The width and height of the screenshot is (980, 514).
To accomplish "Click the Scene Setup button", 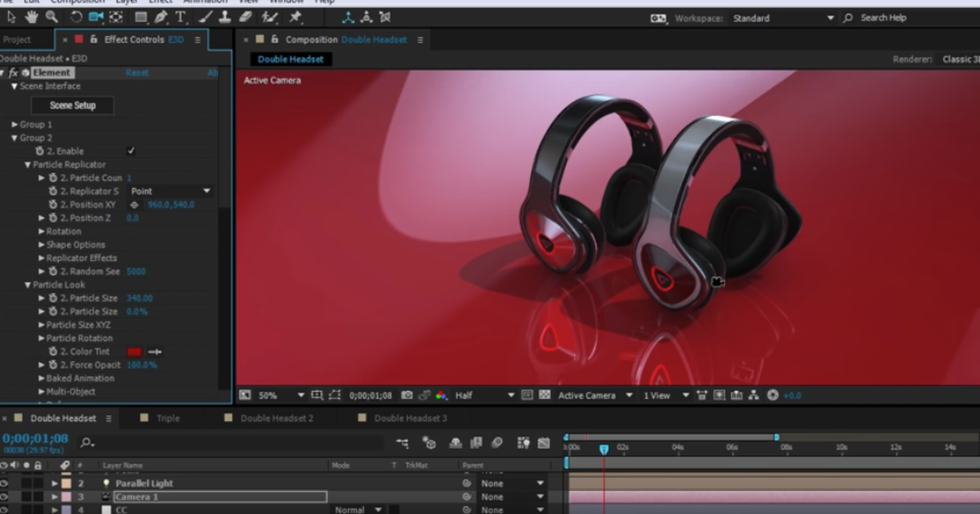I will (x=72, y=105).
